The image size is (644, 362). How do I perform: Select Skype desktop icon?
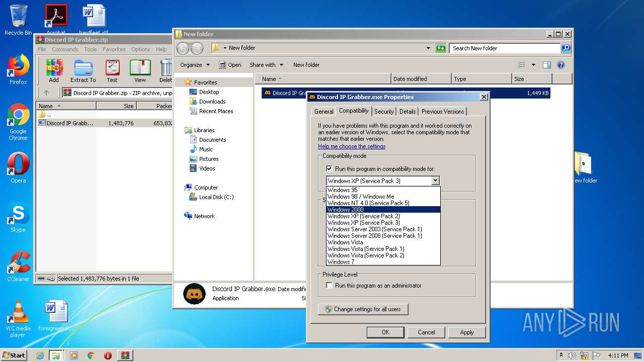click(18, 218)
